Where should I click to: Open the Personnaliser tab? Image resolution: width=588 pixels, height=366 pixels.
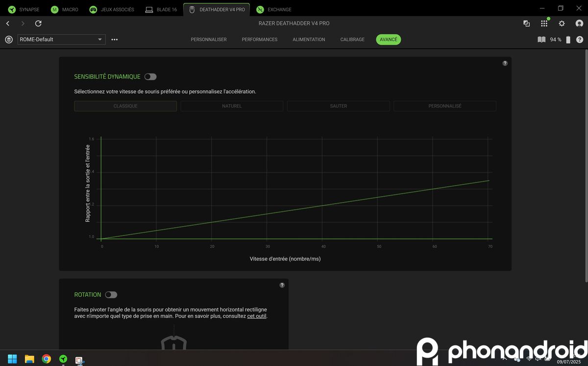point(209,39)
